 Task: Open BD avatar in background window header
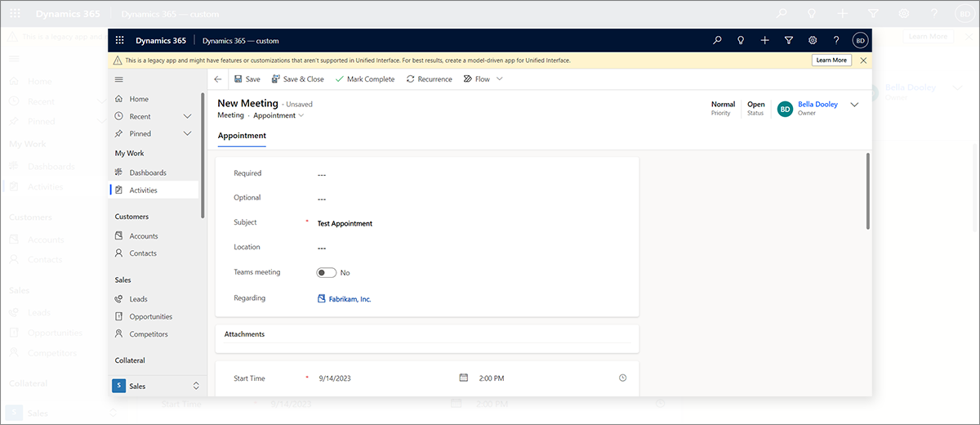click(964, 13)
